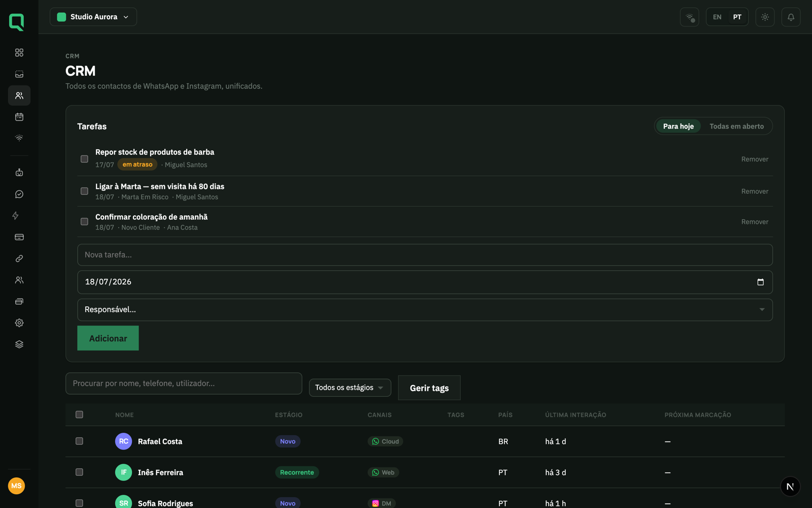Click the 'Última interação' column header

coord(576,415)
